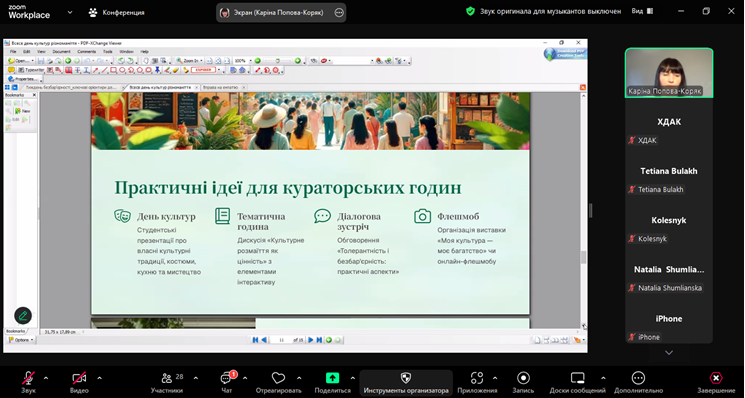The height and width of the screenshot is (398, 745).
Task: Select the yellow Sticky Note tool
Action: click(x=11, y=70)
